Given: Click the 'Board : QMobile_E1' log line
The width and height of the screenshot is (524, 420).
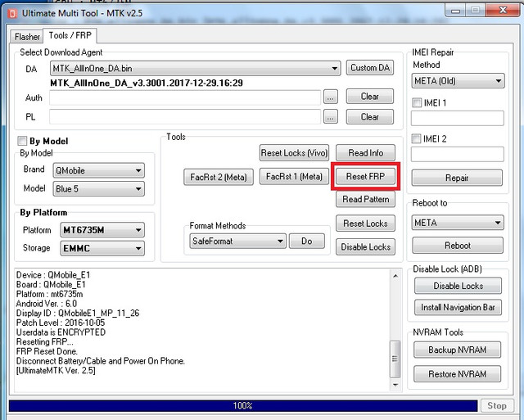Looking at the screenshot, I should point(51,285).
